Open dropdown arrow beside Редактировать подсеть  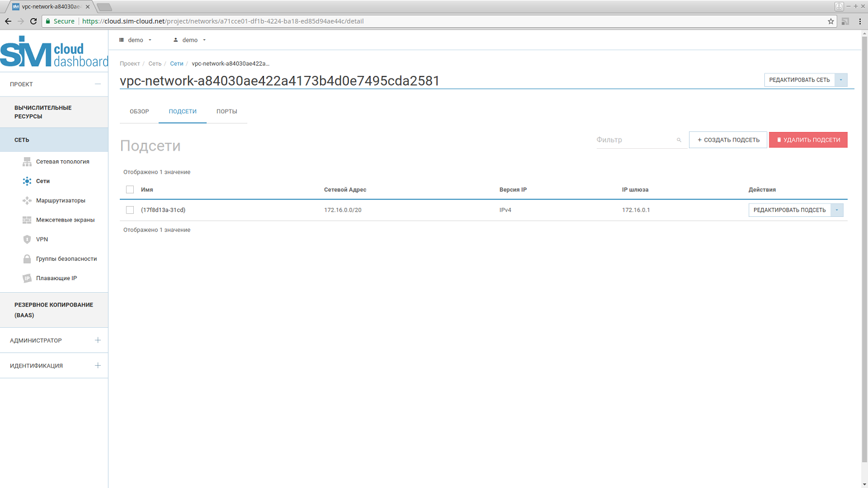[837, 210]
